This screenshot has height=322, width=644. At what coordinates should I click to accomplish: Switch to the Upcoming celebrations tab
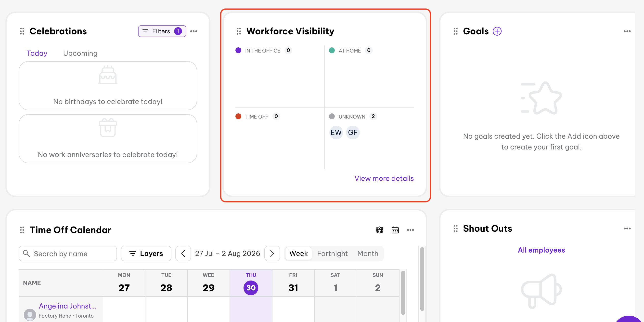click(x=80, y=53)
